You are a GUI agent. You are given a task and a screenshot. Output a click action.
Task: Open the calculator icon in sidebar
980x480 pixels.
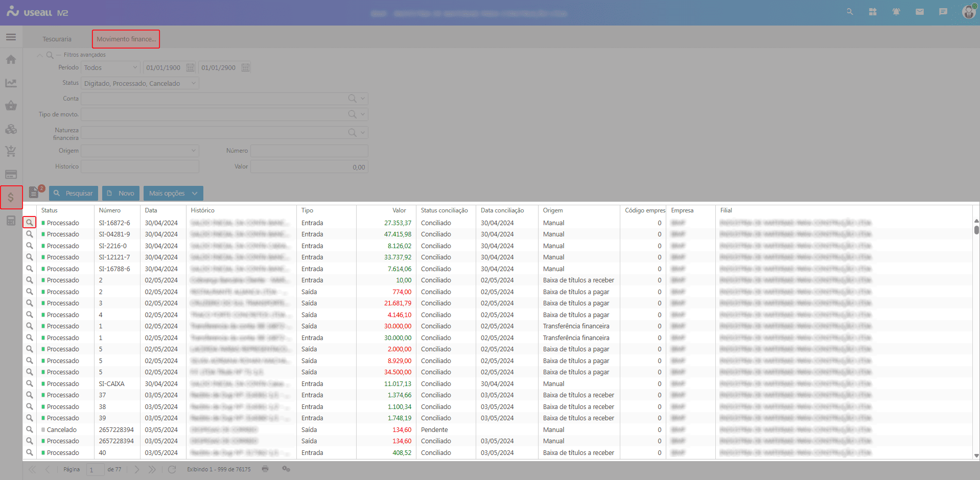(x=11, y=221)
